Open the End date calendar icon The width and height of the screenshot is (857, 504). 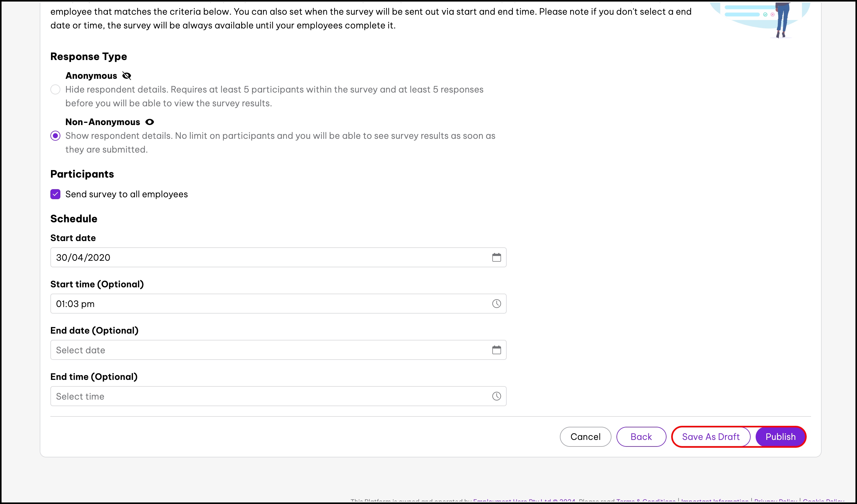coord(496,350)
